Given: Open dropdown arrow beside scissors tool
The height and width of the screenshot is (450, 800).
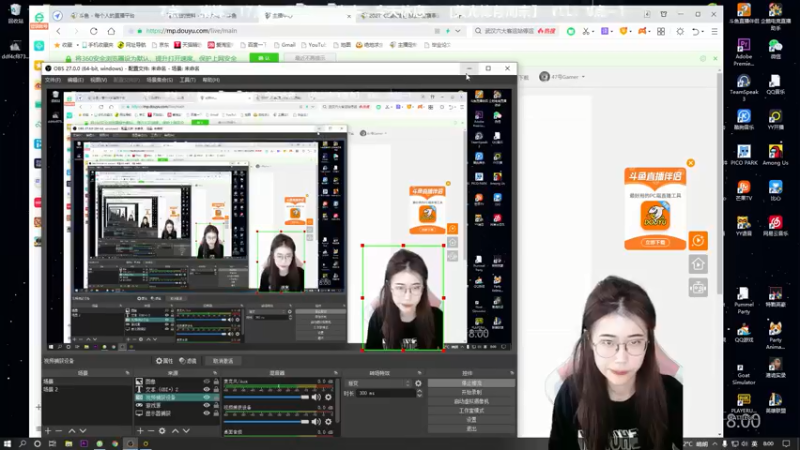Looking at the screenshot, I should tap(593, 31).
